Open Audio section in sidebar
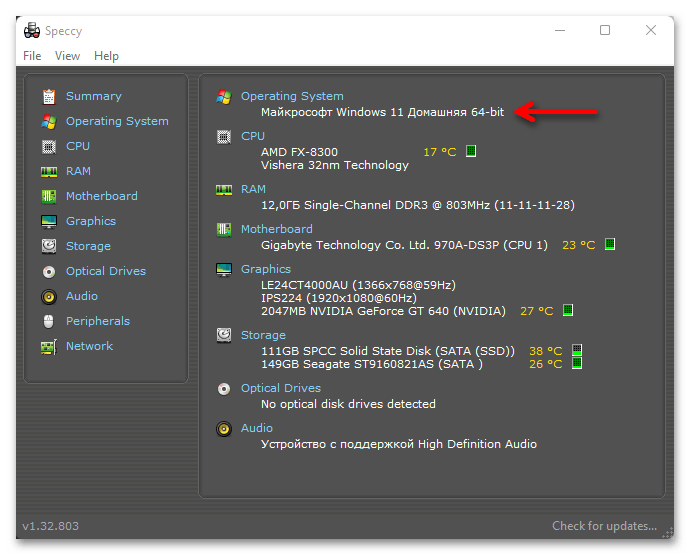690x555 pixels. [82, 296]
